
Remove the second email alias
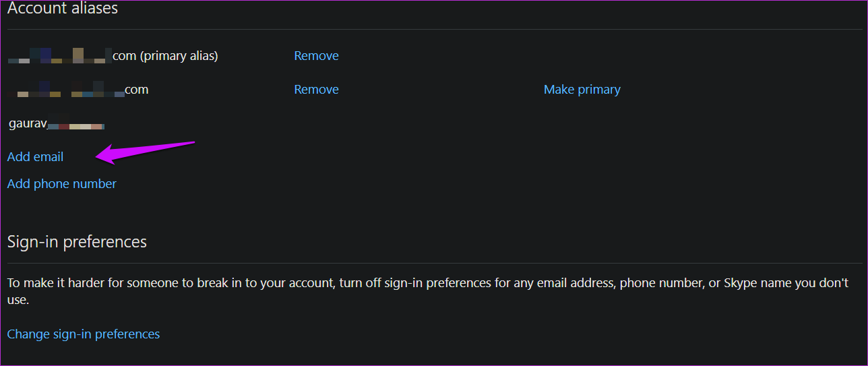pos(316,90)
